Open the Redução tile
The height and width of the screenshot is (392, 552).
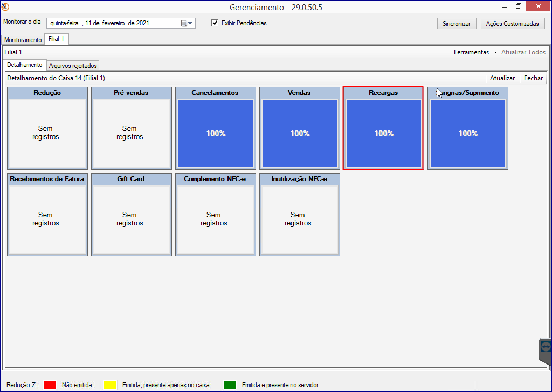point(47,128)
